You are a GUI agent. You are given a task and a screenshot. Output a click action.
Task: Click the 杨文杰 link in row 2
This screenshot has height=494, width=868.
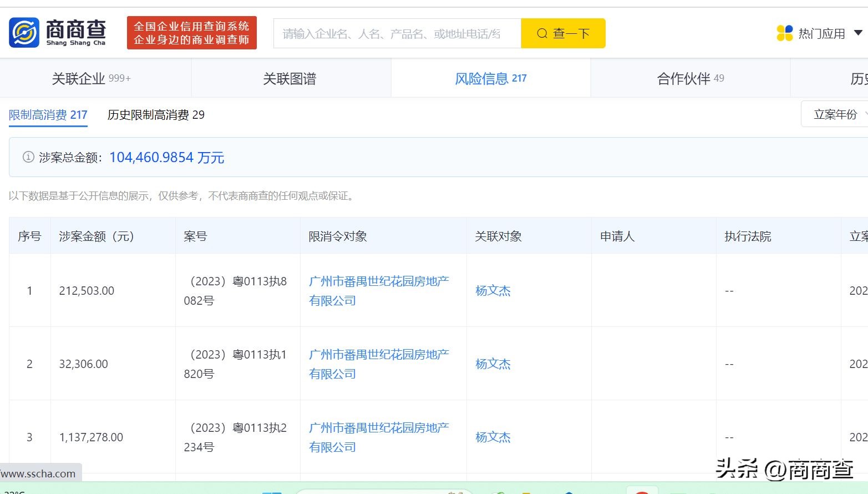493,364
